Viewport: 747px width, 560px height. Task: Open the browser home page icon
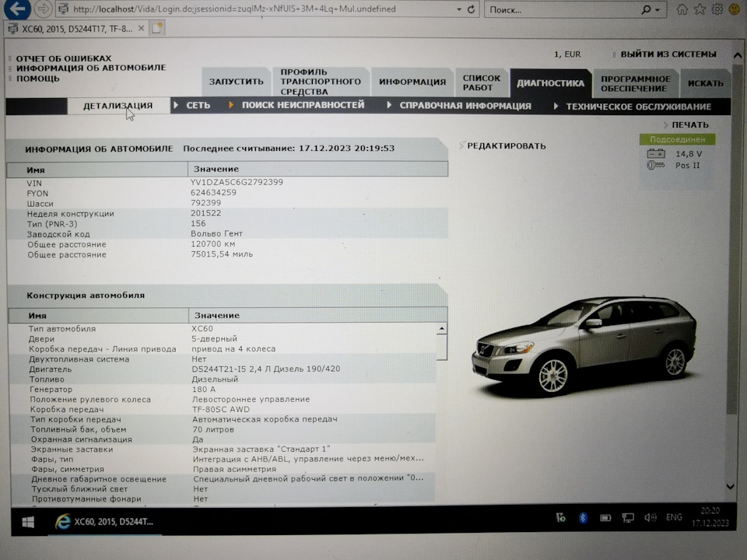(682, 9)
